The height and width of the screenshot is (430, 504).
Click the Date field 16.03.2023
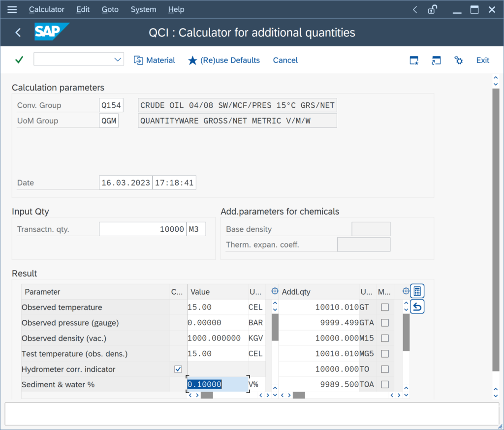click(x=126, y=183)
